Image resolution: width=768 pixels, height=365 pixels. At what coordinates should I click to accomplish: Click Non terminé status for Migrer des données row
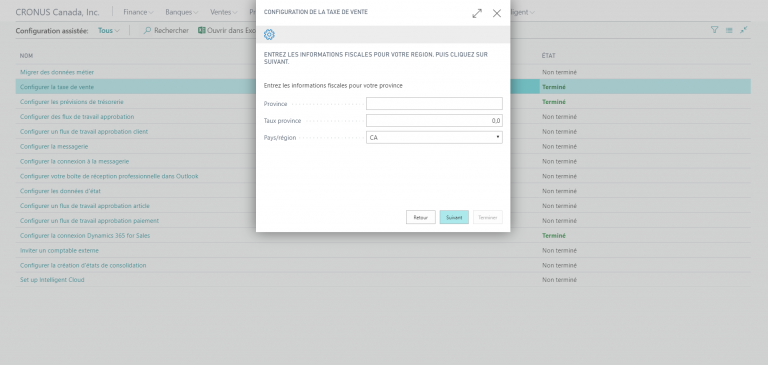point(559,72)
